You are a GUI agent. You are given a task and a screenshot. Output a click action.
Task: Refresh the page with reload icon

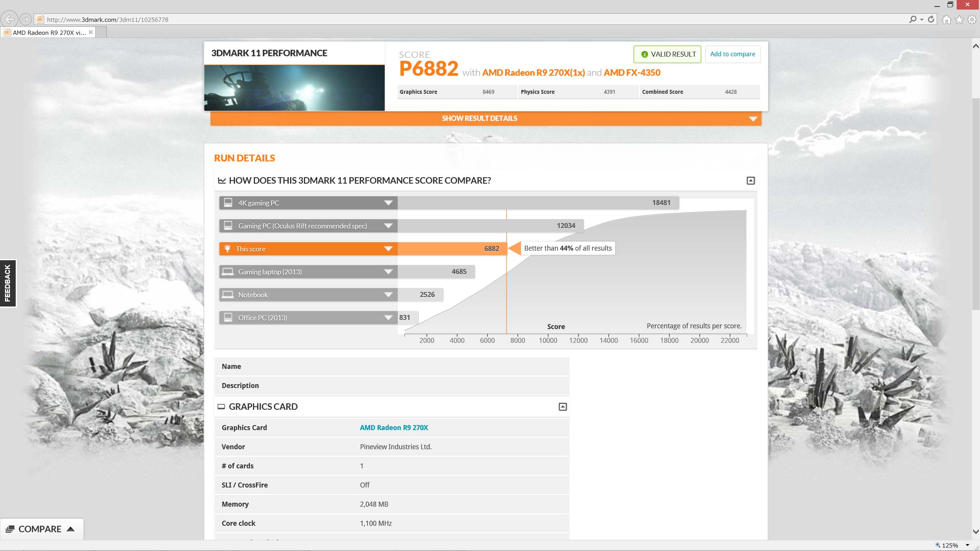[931, 19]
